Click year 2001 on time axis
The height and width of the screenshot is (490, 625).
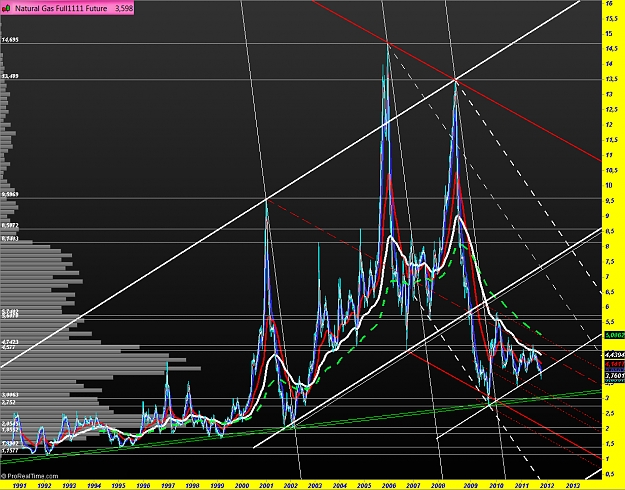click(266, 486)
